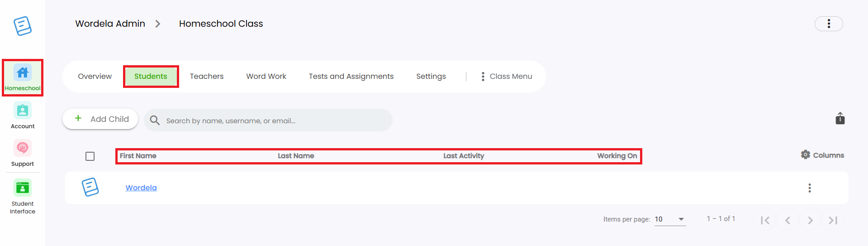Open the Wordela row three-dot menu
Viewport: 868px width, 246px height.
[810, 188]
